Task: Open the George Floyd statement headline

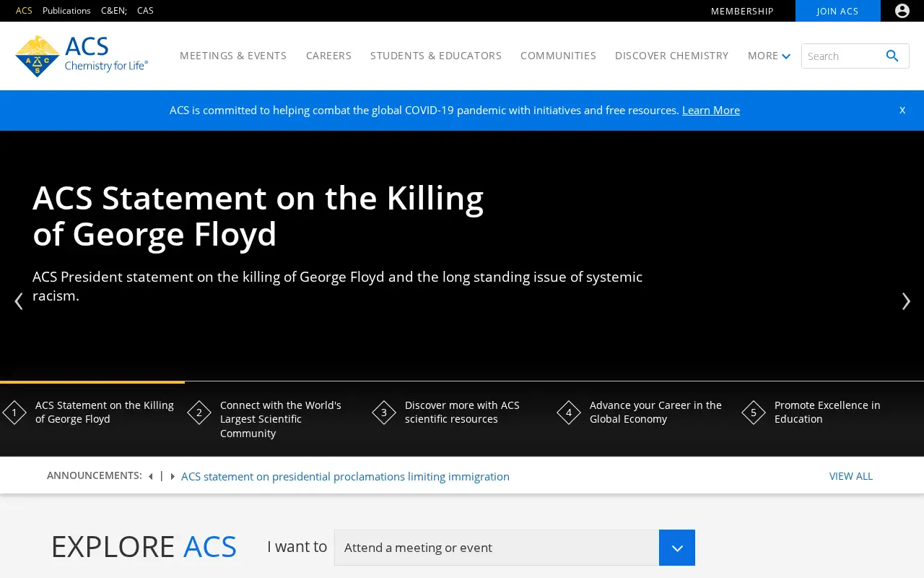Action: [x=258, y=216]
